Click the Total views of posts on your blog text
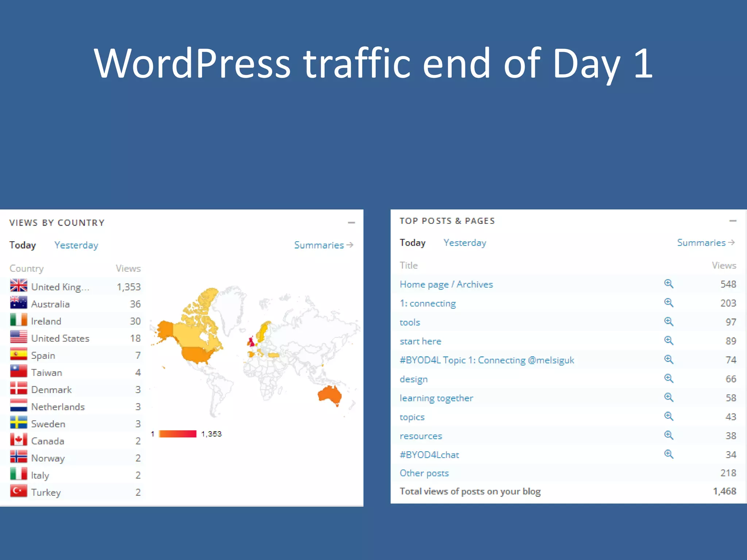 pos(470,491)
